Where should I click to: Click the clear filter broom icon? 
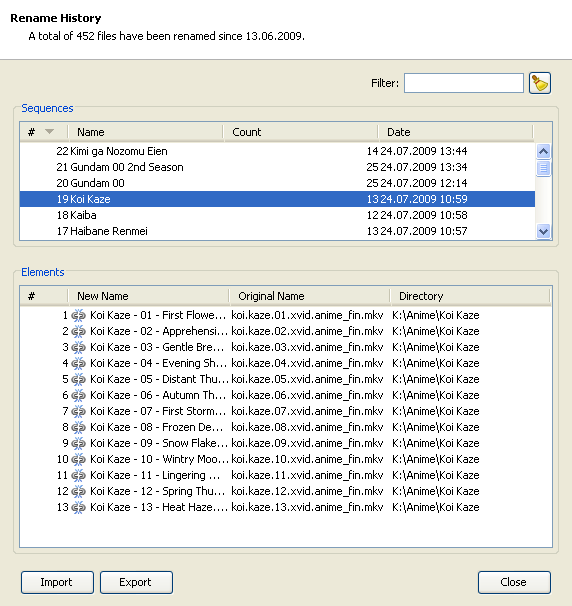tap(540, 83)
